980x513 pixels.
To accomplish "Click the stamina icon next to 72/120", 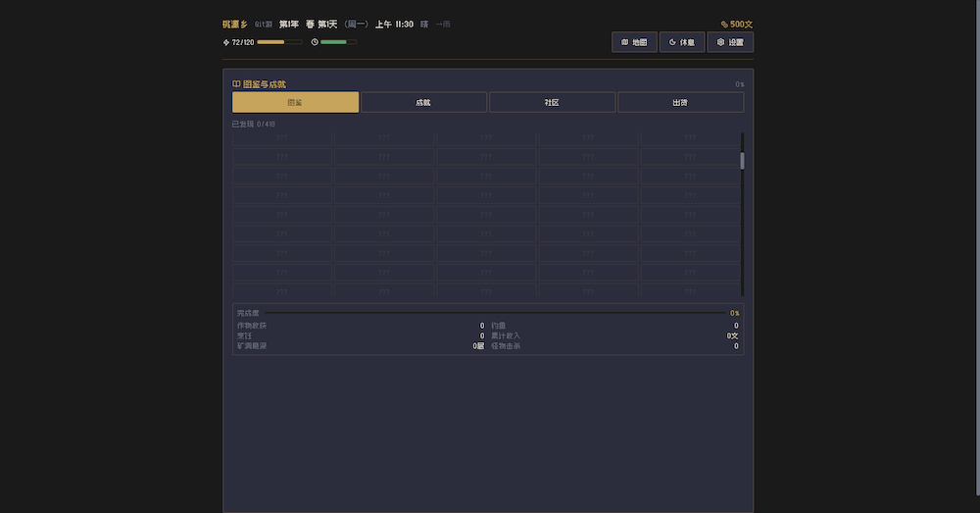I will tap(226, 42).
